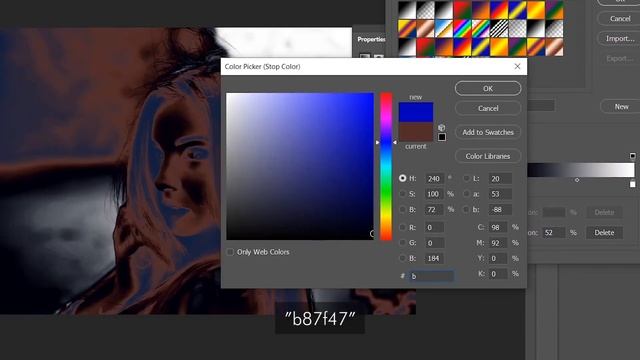Click Import... in the Gradient Editor
The width and height of the screenshot is (640, 360).
(x=620, y=38)
